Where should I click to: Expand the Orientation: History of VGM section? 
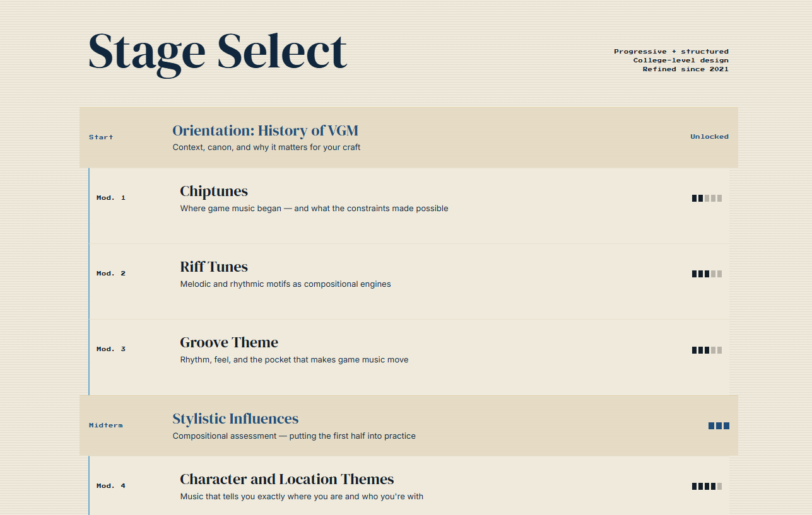click(x=409, y=137)
